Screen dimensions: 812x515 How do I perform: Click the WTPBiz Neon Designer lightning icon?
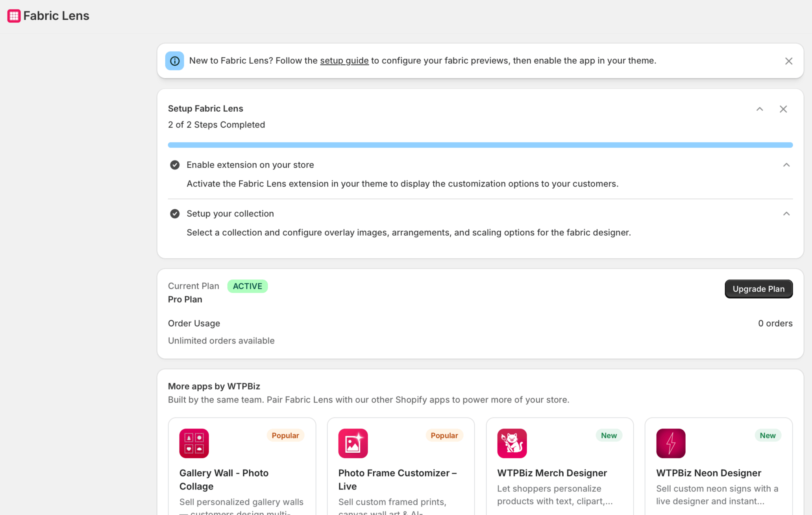click(x=671, y=443)
